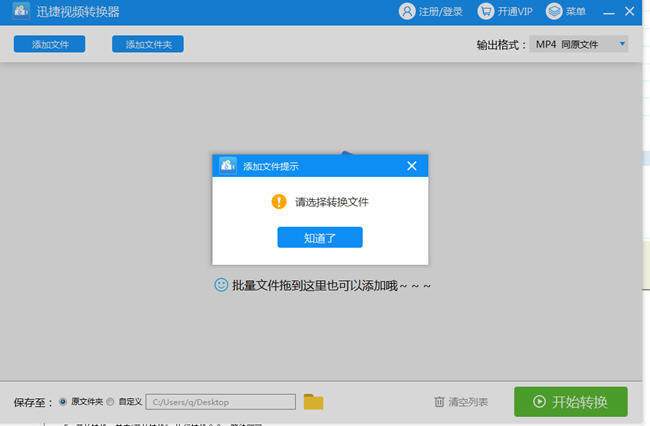Open the 菜单 menu

pos(565,11)
